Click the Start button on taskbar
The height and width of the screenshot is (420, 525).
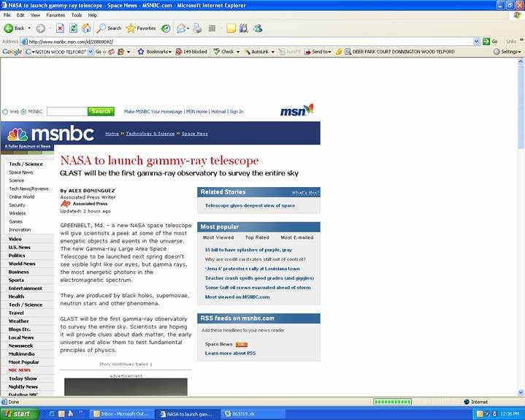click(x=20, y=414)
